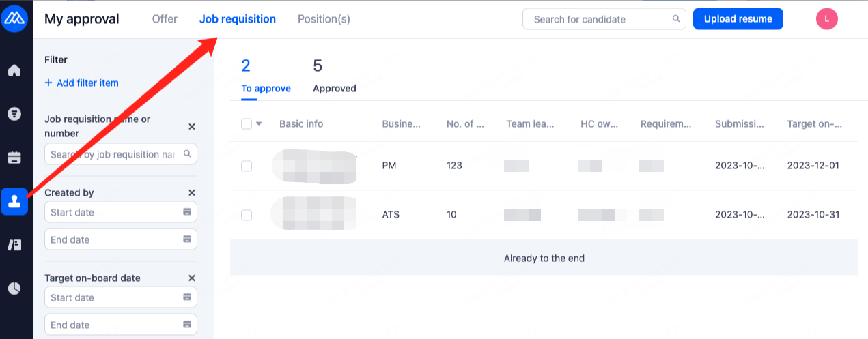Open the pie chart icon in sidebar
The width and height of the screenshot is (868, 339).
coord(14,288)
